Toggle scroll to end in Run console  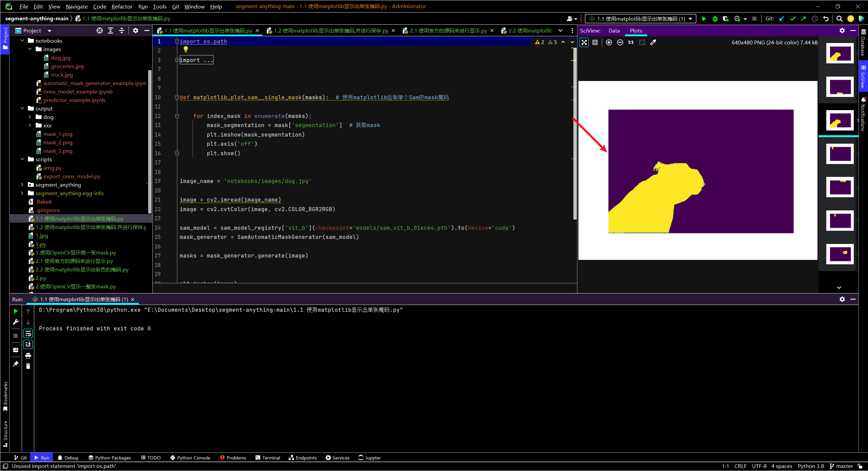coord(28,344)
